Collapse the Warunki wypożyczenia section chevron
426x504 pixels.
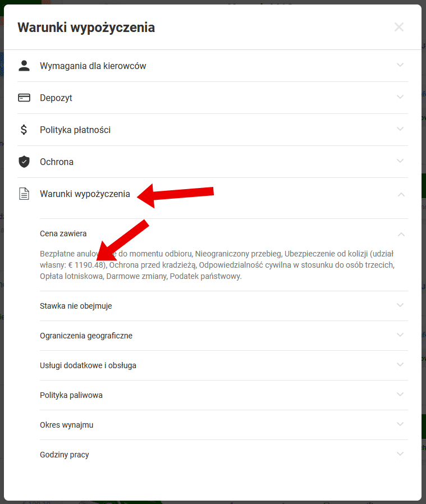click(x=401, y=194)
